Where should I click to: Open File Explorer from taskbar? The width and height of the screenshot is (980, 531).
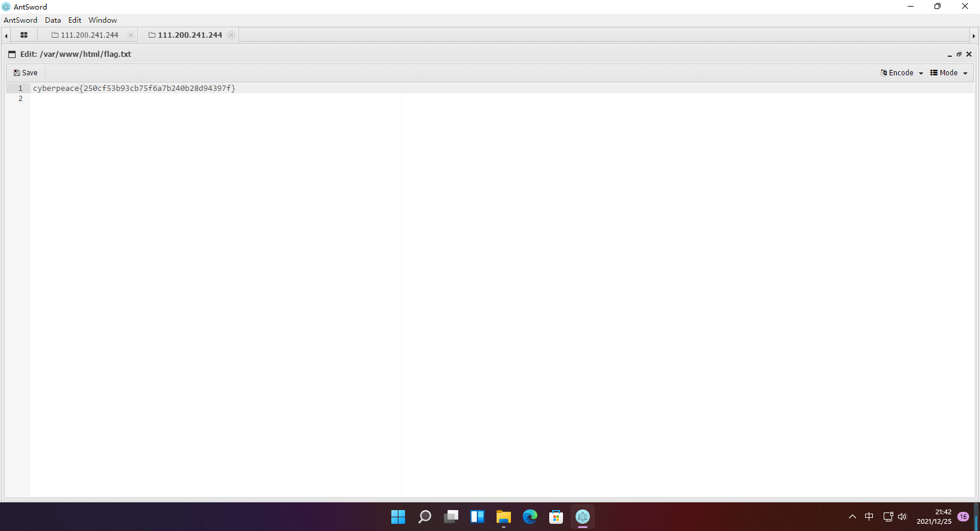pyautogui.click(x=504, y=517)
